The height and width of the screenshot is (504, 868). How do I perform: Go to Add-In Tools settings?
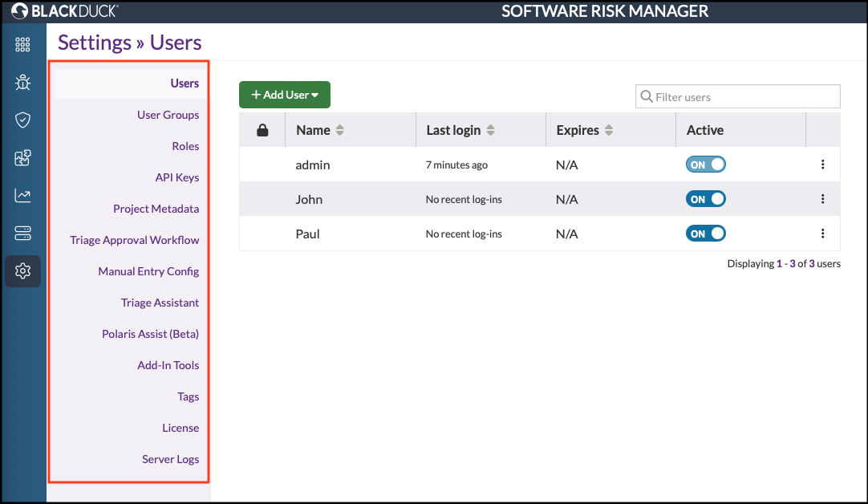[x=168, y=365]
